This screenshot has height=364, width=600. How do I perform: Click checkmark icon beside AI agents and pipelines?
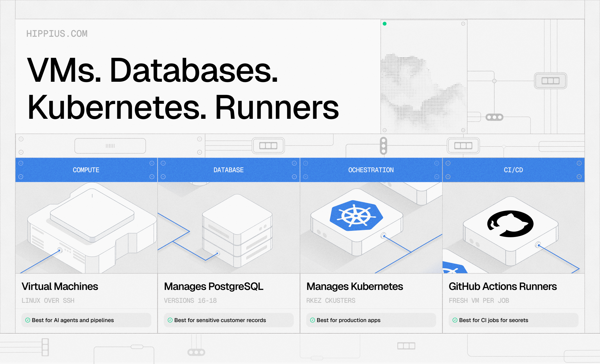coord(28,320)
